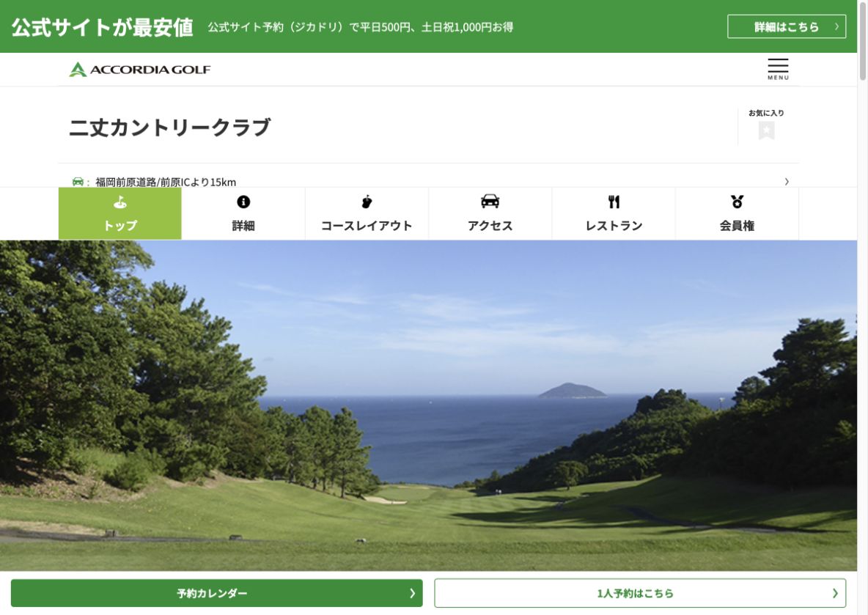
Task: Click the Accordia Golf logo
Action: [x=139, y=69]
